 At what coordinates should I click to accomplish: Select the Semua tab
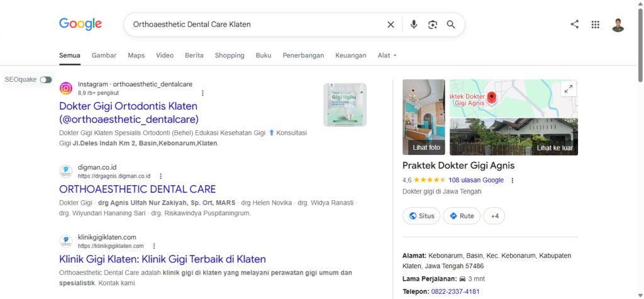[70, 55]
